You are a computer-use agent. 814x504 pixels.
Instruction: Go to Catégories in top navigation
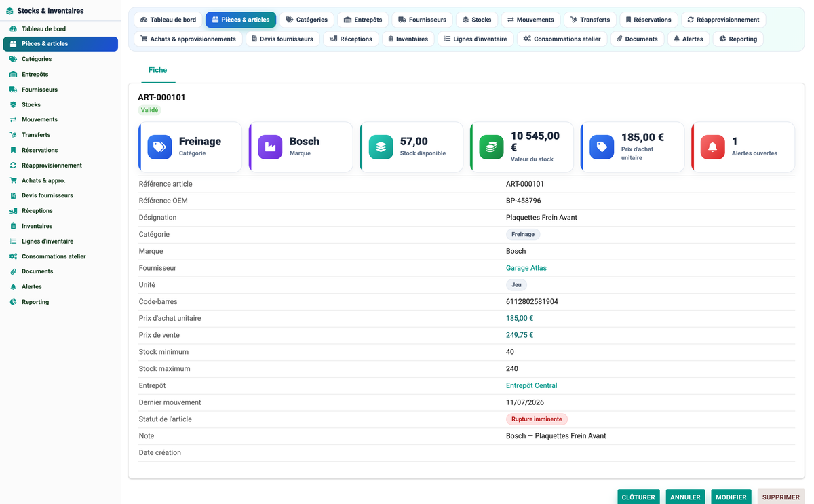pos(307,20)
